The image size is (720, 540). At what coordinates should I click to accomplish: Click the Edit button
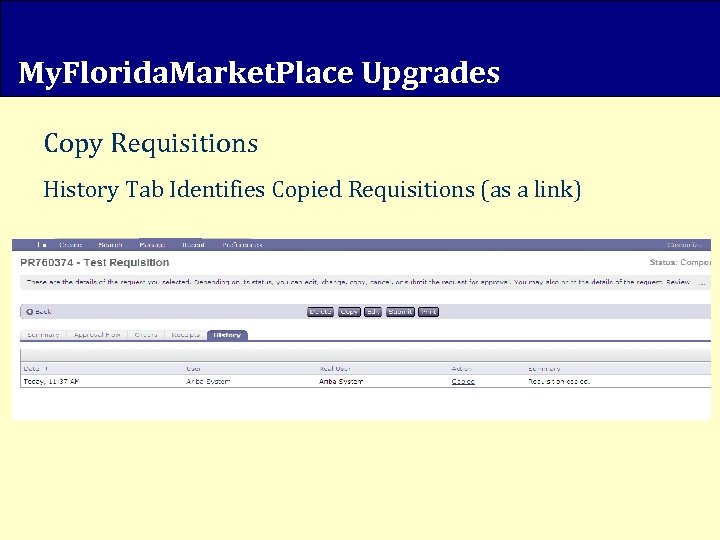[x=372, y=312]
